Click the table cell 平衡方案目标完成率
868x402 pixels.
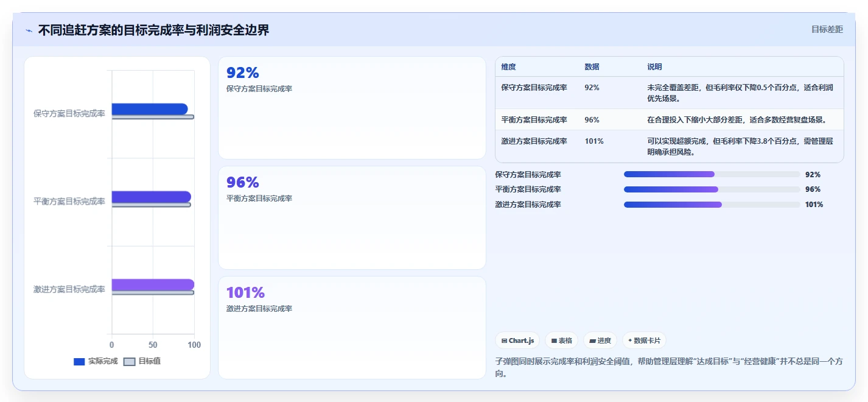[x=534, y=120]
